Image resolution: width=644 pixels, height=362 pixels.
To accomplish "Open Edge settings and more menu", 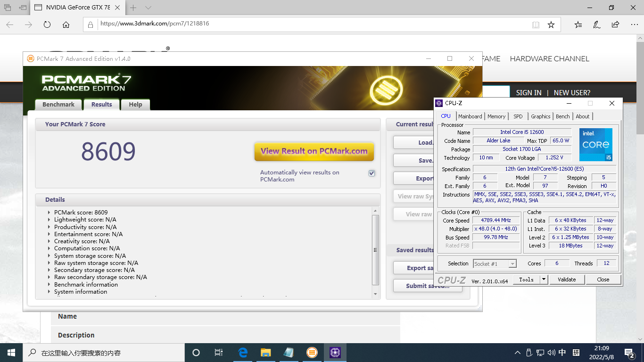I will pos(634,25).
